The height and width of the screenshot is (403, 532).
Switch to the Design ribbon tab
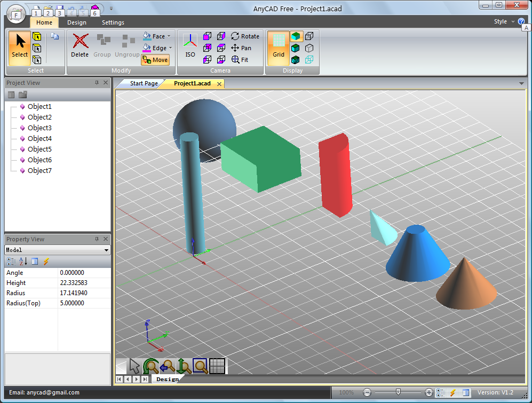pos(77,22)
